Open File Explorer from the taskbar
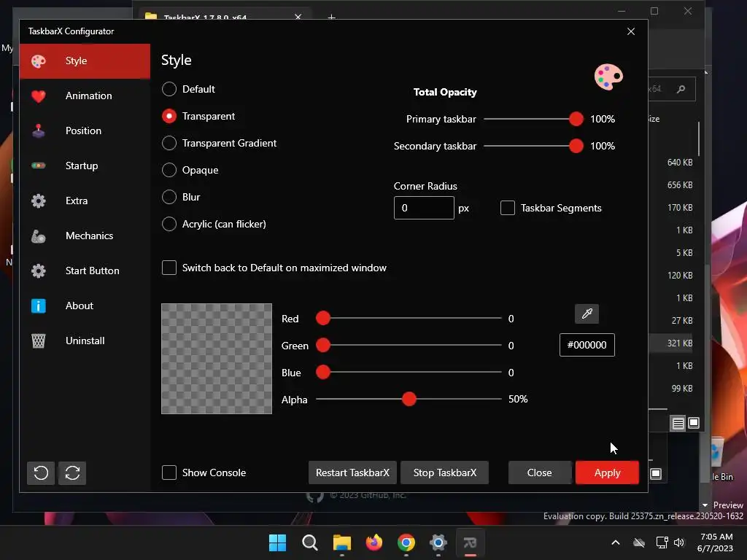Viewport: 747px width, 560px height. (341, 542)
